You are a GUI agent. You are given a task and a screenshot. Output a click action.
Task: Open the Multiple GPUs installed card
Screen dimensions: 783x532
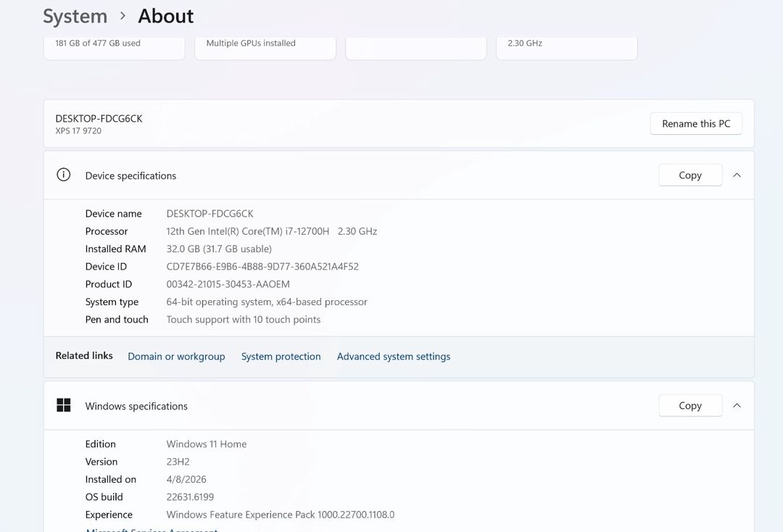[265, 48]
